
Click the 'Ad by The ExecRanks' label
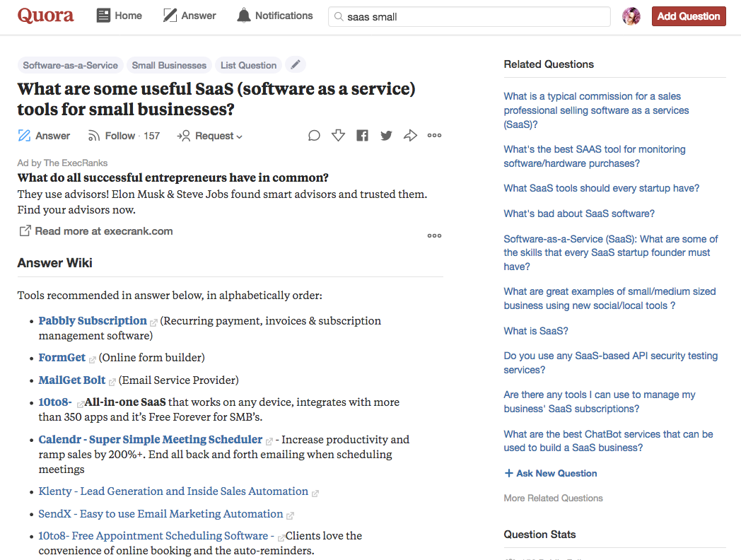tap(62, 163)
